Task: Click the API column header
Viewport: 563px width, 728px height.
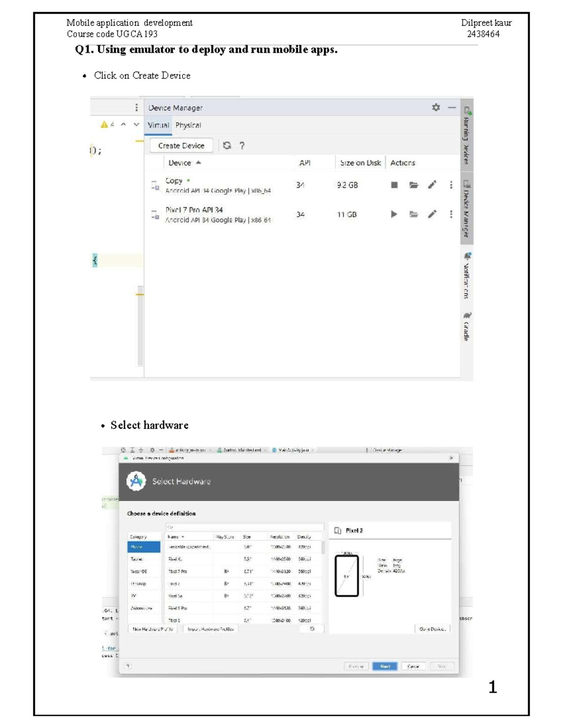Action: (305, 163)
